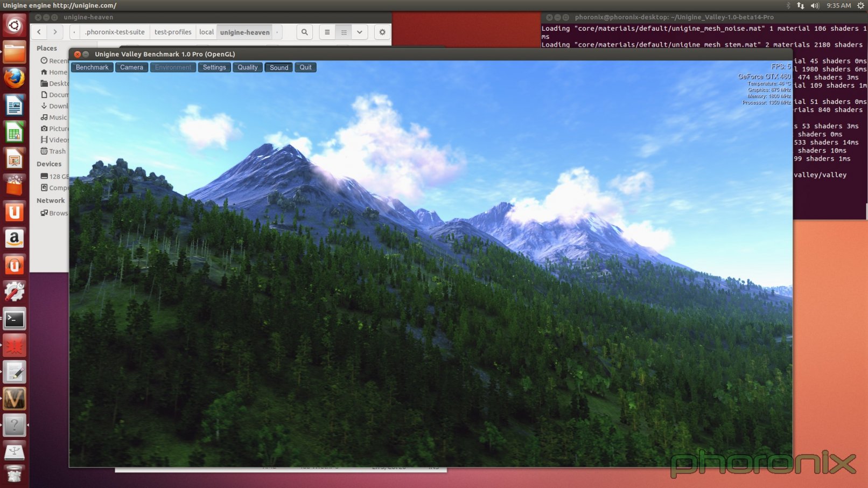
Task: Switch file manager to list view
Action: [327, 32]
